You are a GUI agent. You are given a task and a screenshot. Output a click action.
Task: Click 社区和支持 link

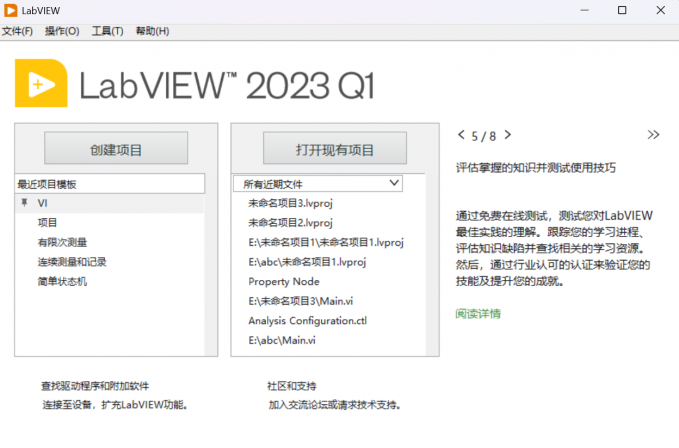pos(291,386)
